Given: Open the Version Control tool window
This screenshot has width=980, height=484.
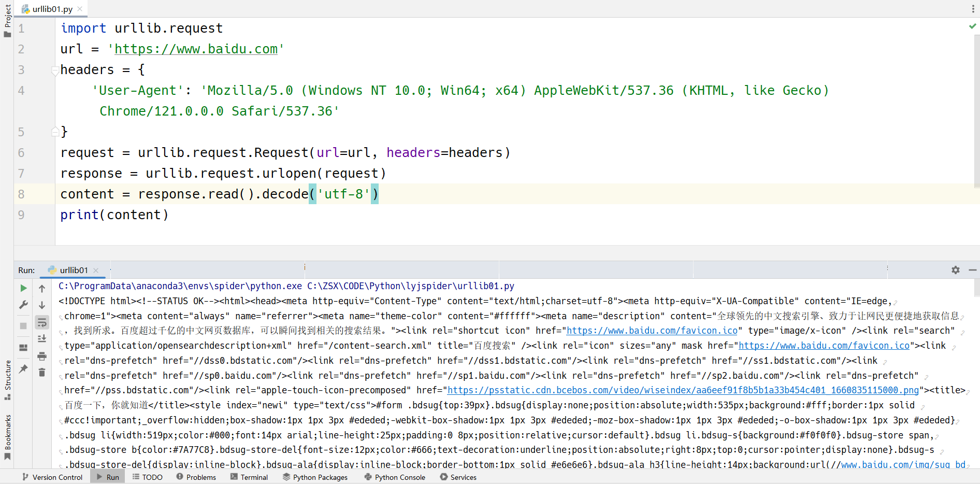Looking at the screenshot, I should [x=52, y=477].
